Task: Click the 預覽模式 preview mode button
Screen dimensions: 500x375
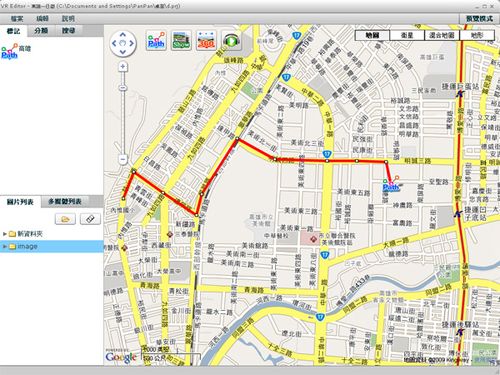Action: coord(479,19)
